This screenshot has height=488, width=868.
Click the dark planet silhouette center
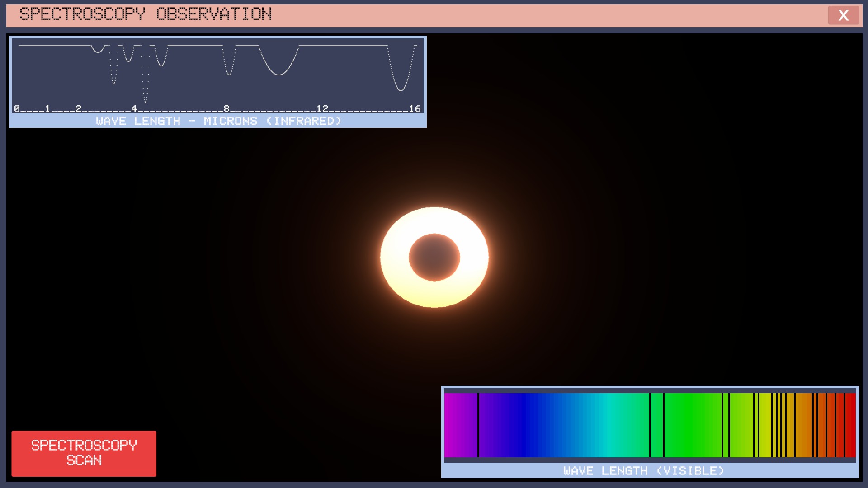pos(434,257)
